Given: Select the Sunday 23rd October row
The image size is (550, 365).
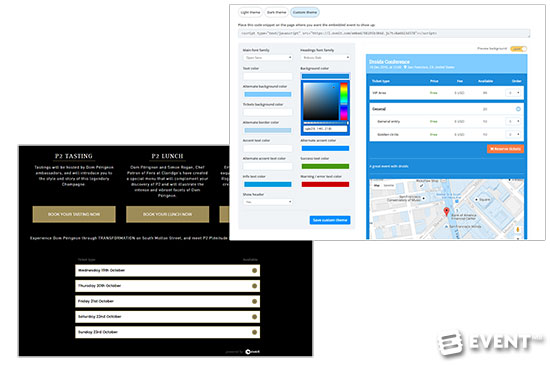Looking at the screenshot, I should pyautogui.click(x=167, y=332).
